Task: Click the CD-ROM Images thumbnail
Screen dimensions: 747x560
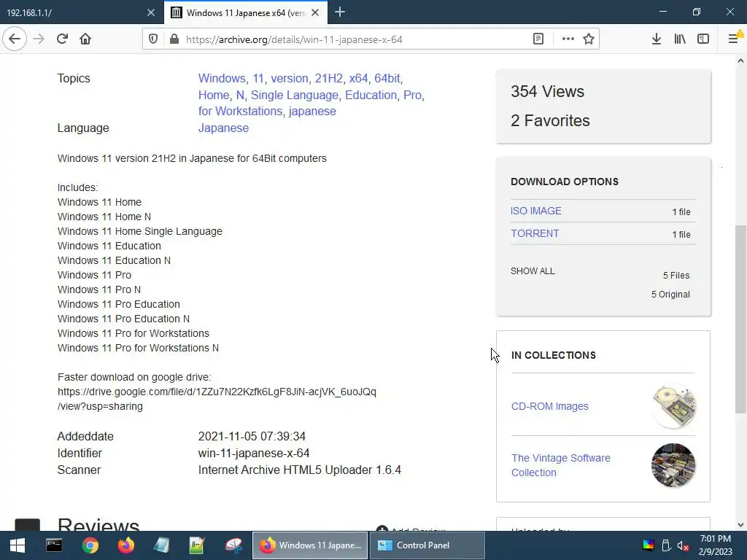Action: (x=674, y=406)
